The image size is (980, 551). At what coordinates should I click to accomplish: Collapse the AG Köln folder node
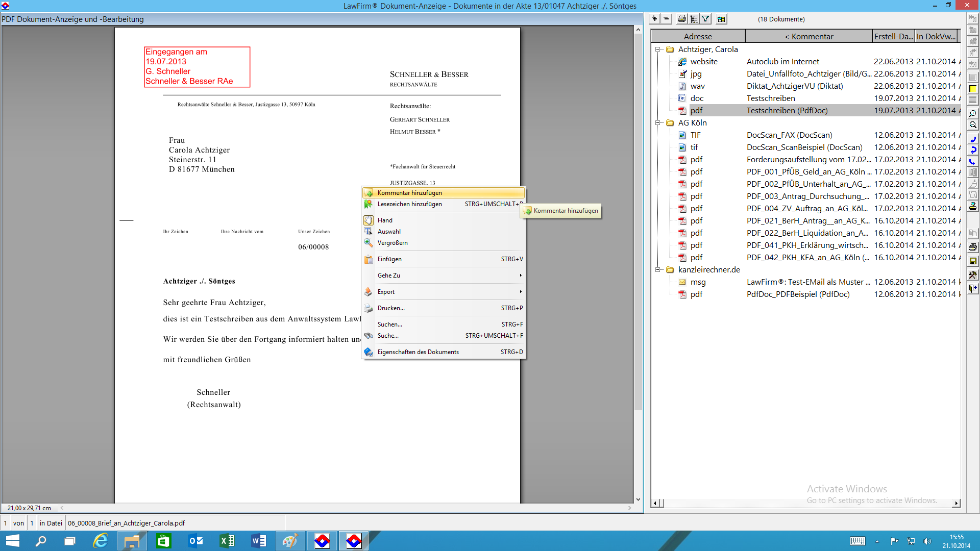(x=658, y=123)
